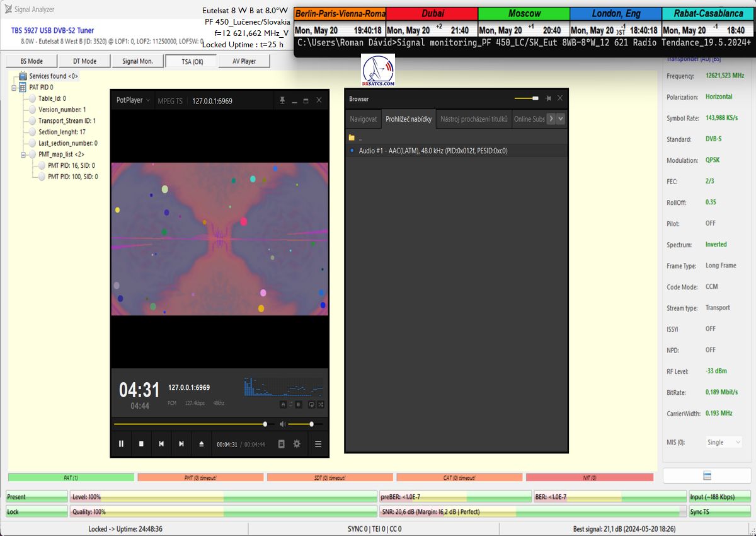Screen dimensions: 756x536
Task: Open PotPlayer settings gear
Action: pyautogui.click(x=297, y=444)
